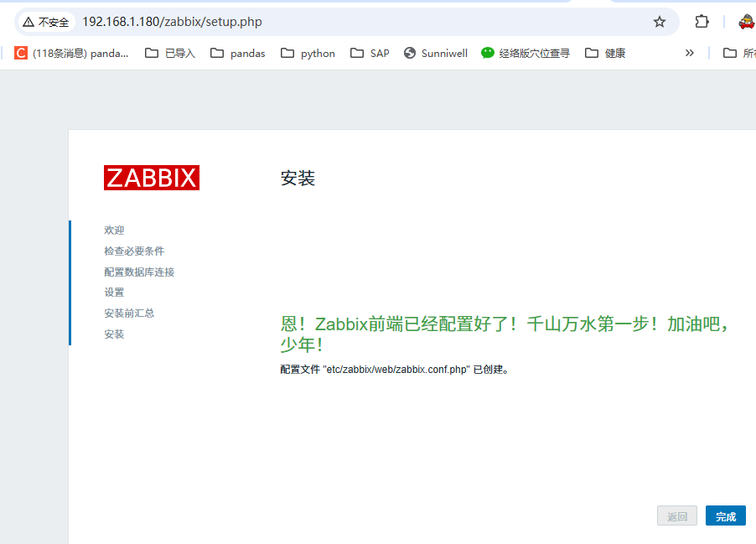Click the 返回 back button
Viewport: 756px width, 544px height.
(x=677, y=516)
